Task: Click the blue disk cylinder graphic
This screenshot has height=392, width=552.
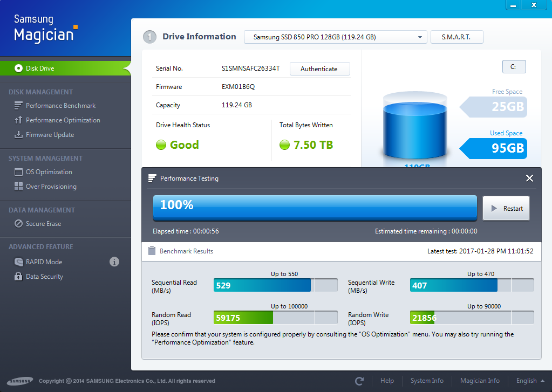Action: [x=415, y=126]
